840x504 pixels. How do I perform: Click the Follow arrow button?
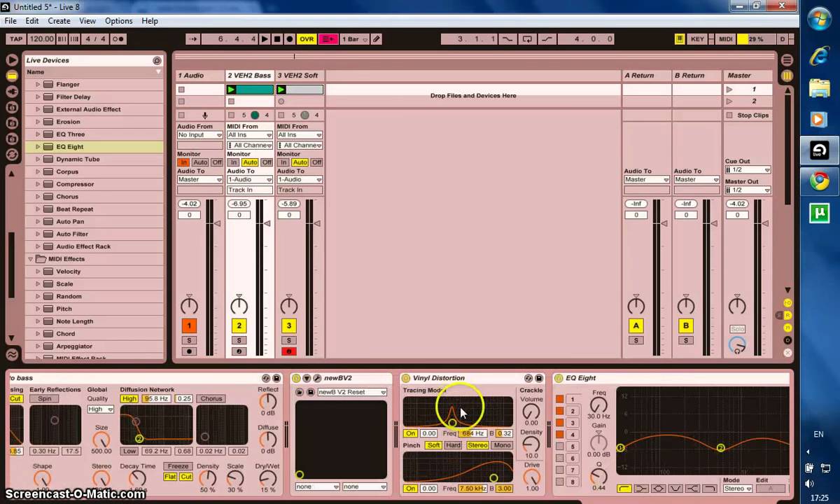point(193,39)
